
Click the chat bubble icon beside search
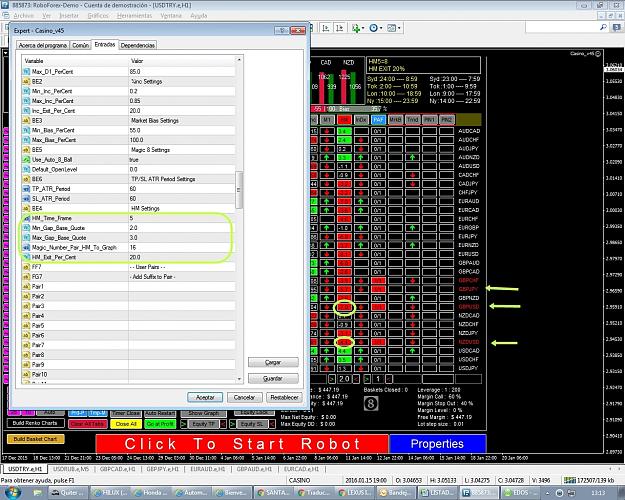[x=617, y=27]
